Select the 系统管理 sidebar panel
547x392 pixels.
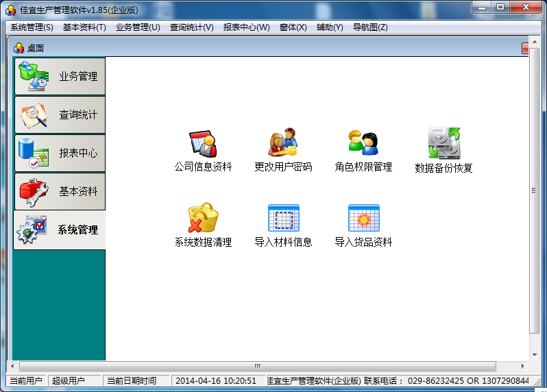pyautogui.click(x=60, y=230)
